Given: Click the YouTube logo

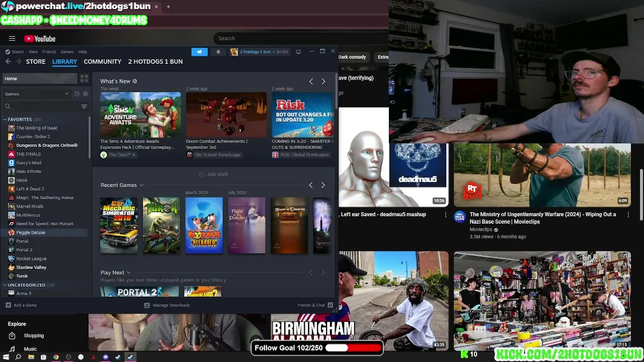Looking at the screenshot, I should pos(40,39).
